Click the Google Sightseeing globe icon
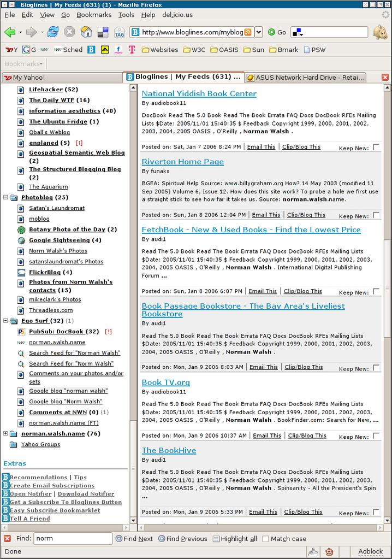 21,240
